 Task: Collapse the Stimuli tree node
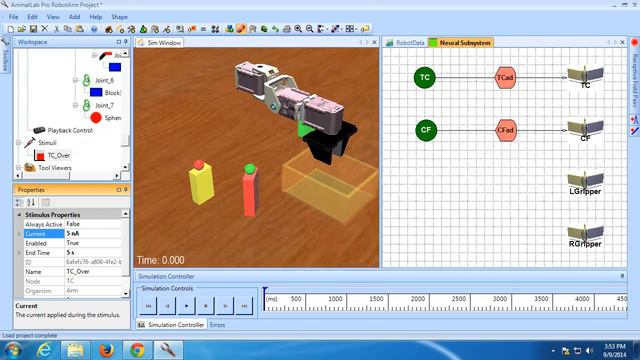[18, 143]
